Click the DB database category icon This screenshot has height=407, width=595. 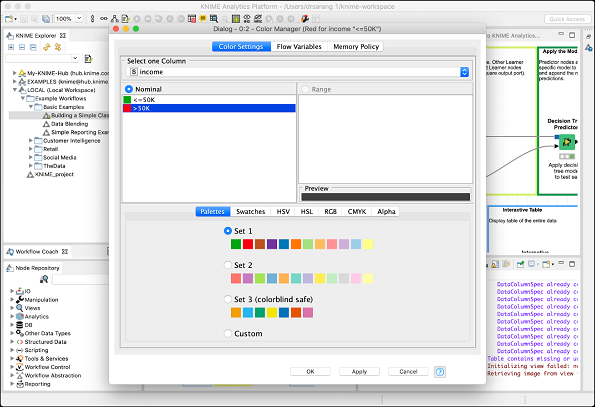[20, 325]
